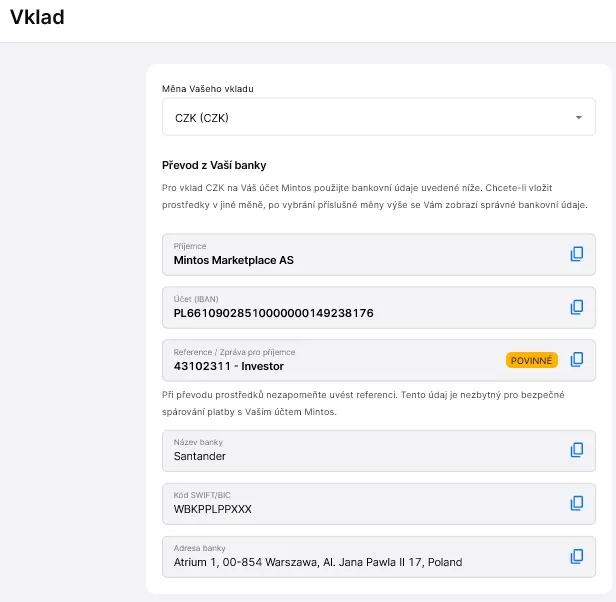Viewport: 616px width, 602px height.
Task: Copy the Příjemce recipient name
Action: click(576, 254)
